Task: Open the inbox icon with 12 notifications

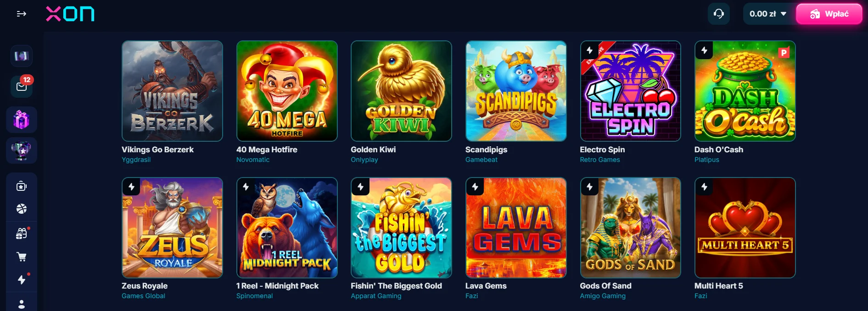Action: 22,86
